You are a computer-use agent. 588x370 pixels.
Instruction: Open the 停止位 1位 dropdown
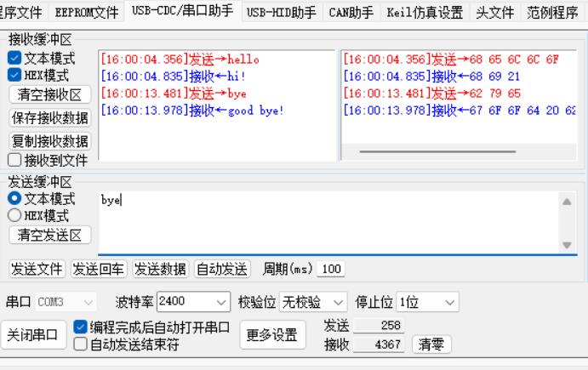[427, 302]
